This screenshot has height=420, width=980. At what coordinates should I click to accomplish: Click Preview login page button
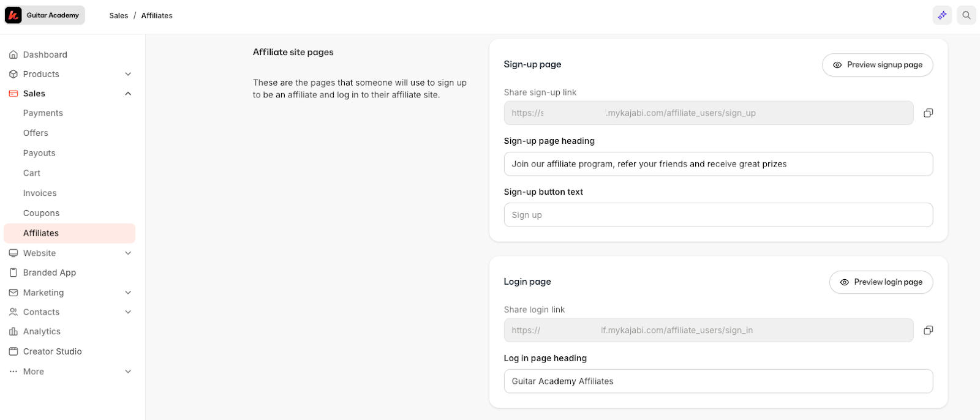[x=881, y=282]
